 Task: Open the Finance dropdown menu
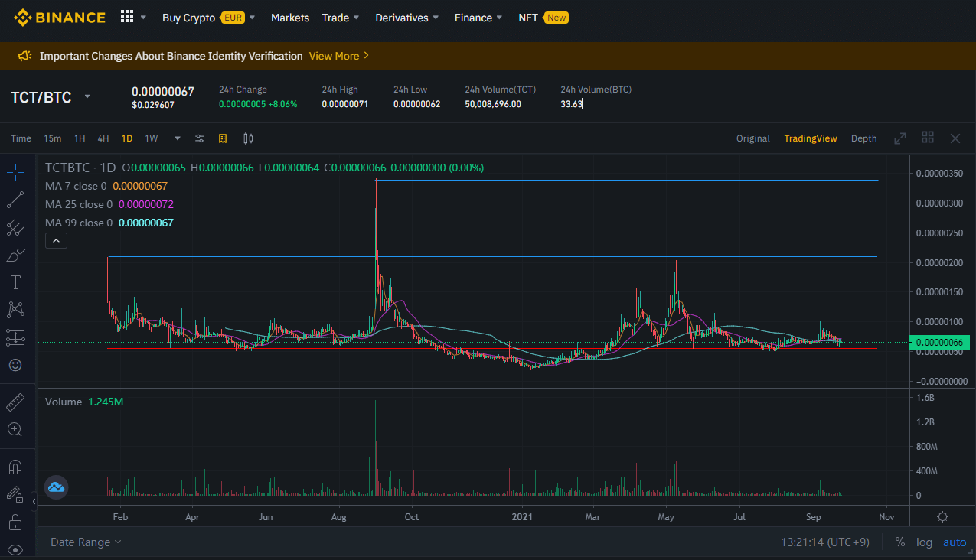click(x=478, y=18)
